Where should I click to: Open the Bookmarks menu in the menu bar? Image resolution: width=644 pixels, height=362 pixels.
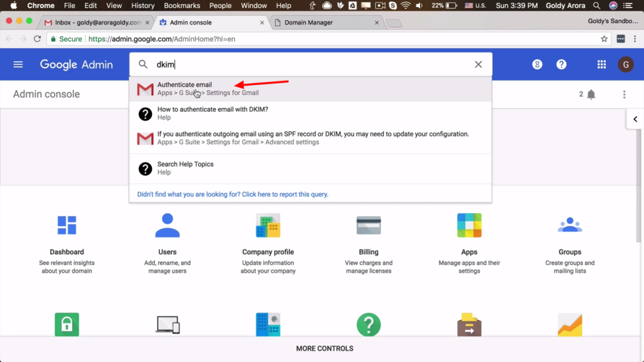(182, 6)
